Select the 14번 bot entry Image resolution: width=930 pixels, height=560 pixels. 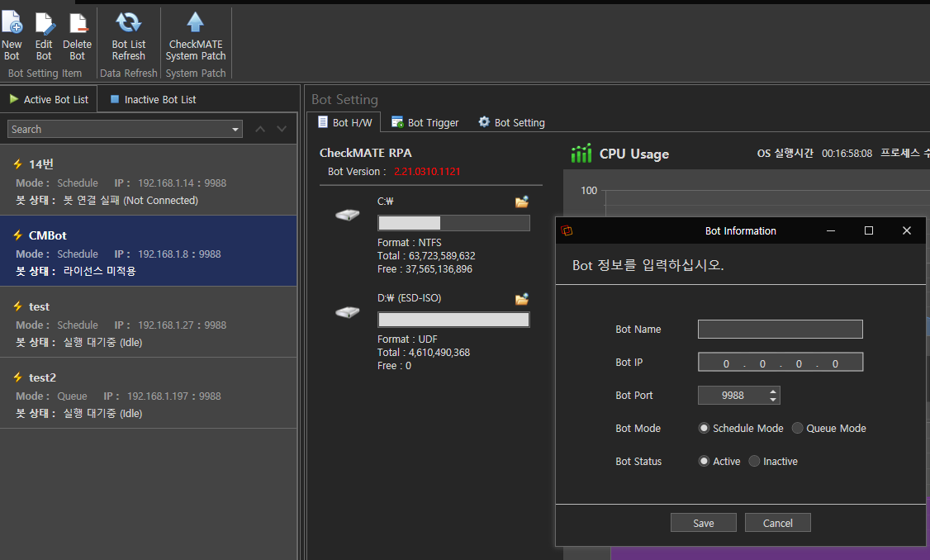[149, 180]
